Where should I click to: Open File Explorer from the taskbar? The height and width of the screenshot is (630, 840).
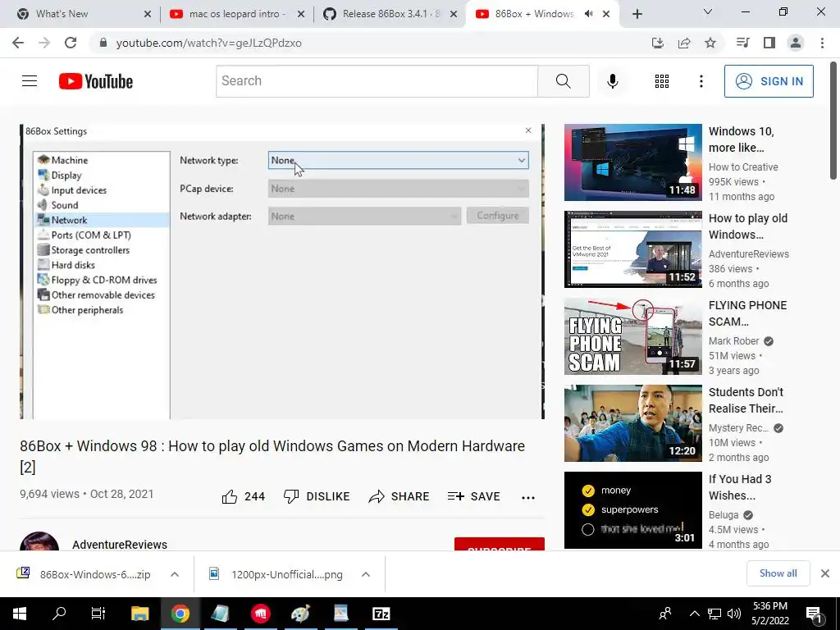139,614
